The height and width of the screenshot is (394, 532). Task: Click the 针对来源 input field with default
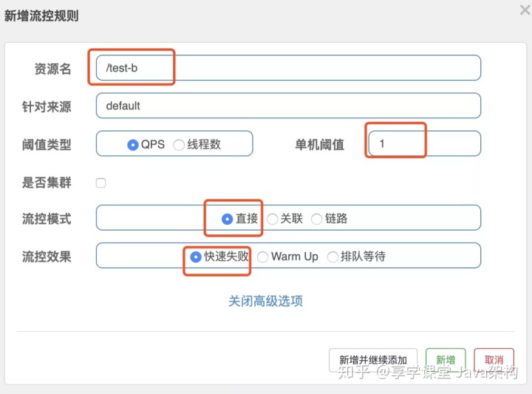[288, 106]
